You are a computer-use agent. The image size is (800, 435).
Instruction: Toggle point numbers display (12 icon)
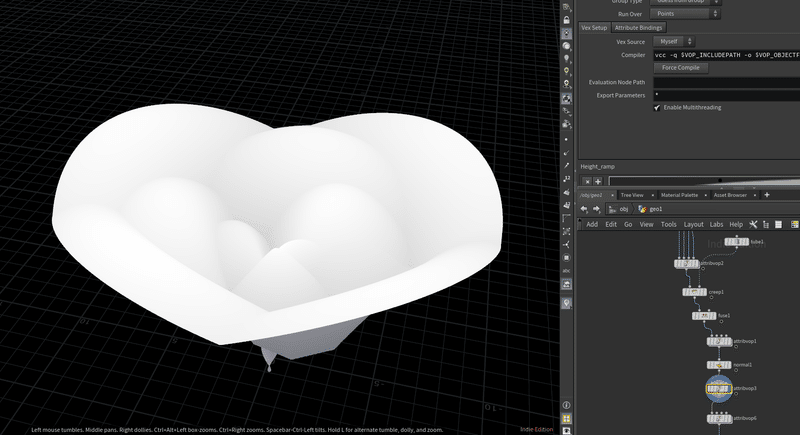(566, 178)
